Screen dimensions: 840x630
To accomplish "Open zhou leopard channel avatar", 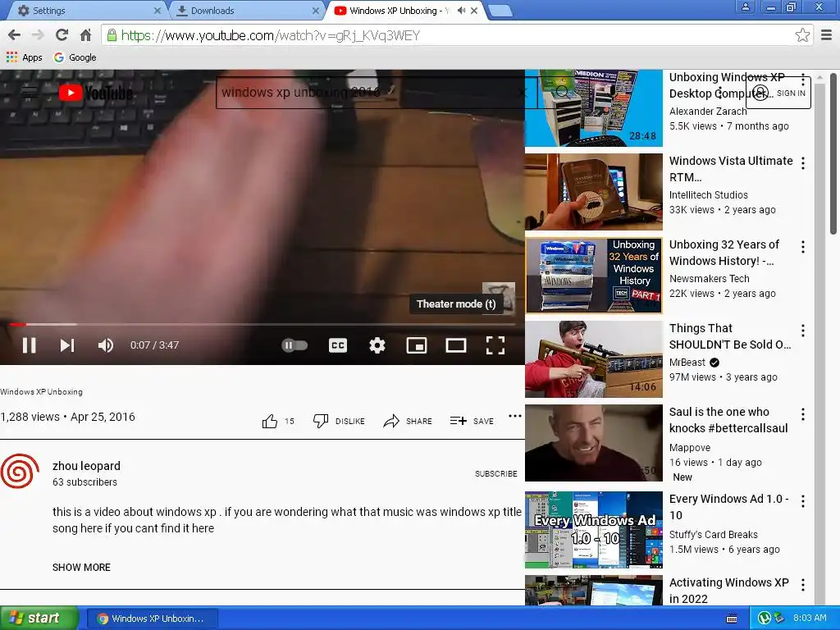I will pyautogui.click(x=20, y=472).
